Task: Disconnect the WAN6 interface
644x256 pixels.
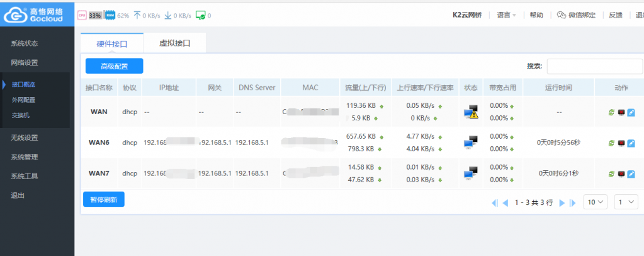Action: [621, 143]
